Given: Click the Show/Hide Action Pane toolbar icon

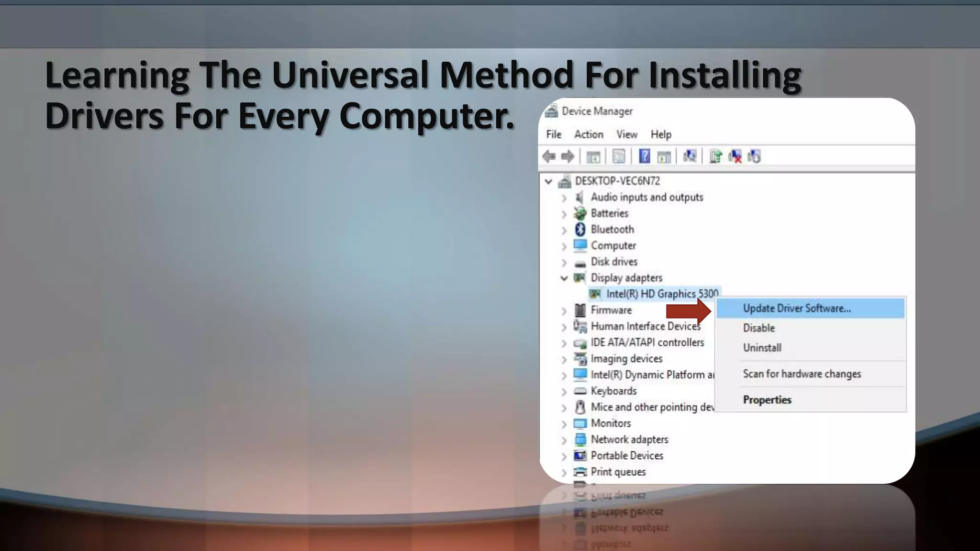Looking at the screenshot, I should tap(664, 156).
